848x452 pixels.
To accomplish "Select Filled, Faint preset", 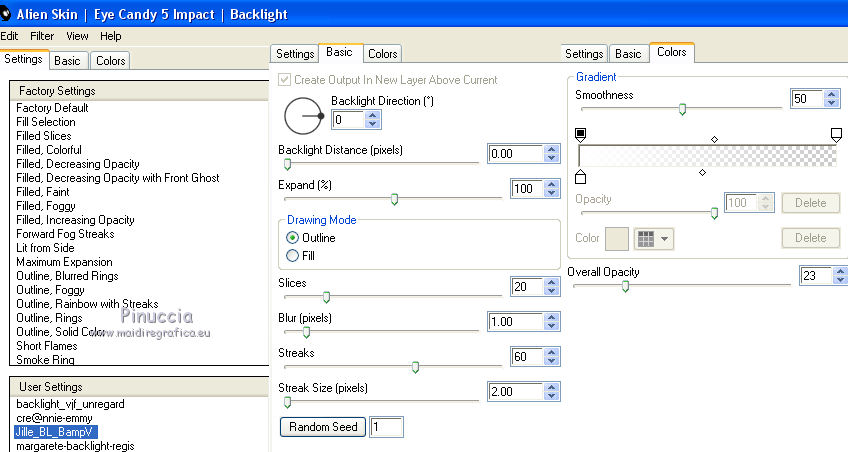I will (x=43, y=192).
